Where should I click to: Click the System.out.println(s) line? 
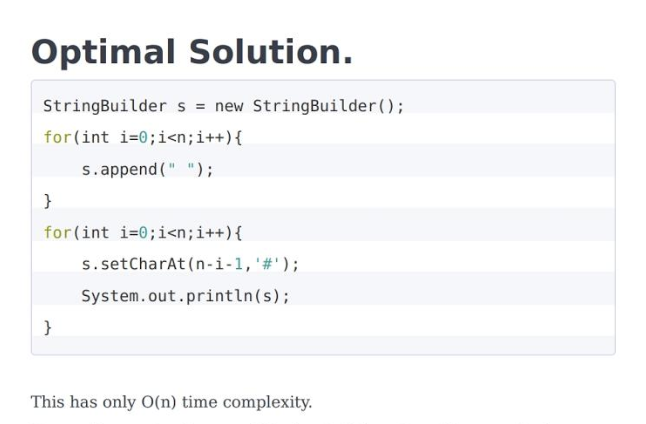coord(185,296)
